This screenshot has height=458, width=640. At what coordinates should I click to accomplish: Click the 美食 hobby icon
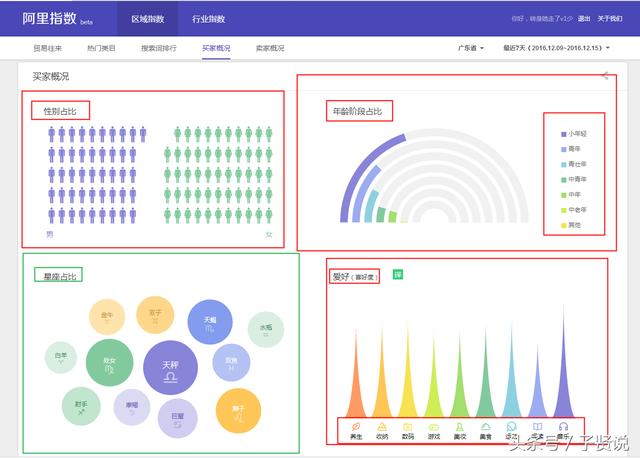[x=486, y=426]
